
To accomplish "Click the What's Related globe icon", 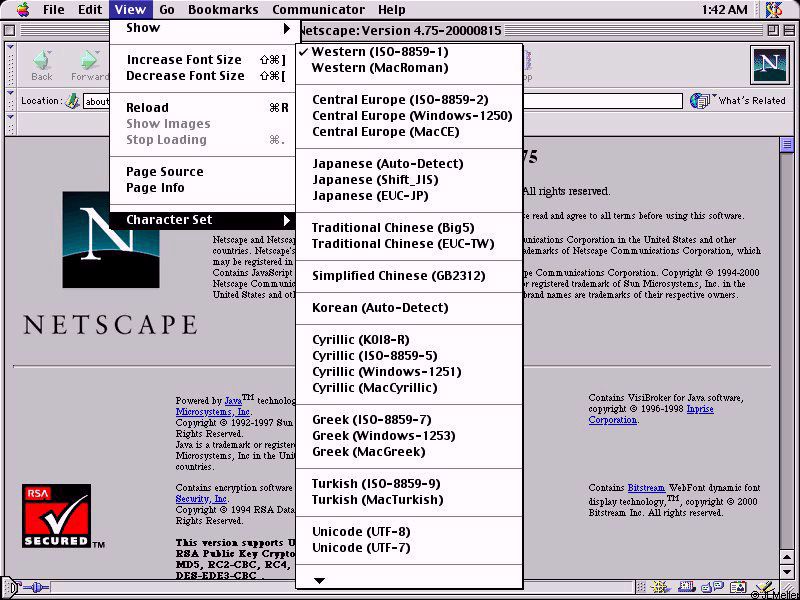I will [701, 101].
